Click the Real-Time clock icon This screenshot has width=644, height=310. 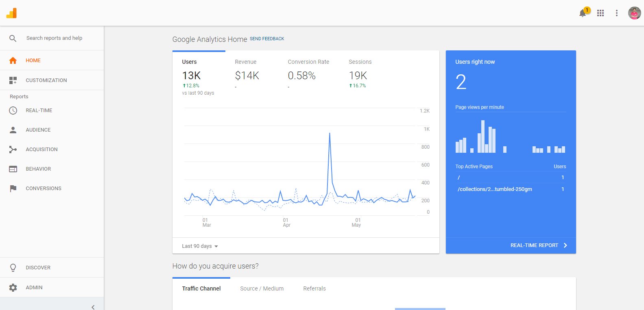pyautogui.click(x=13, y=111)
